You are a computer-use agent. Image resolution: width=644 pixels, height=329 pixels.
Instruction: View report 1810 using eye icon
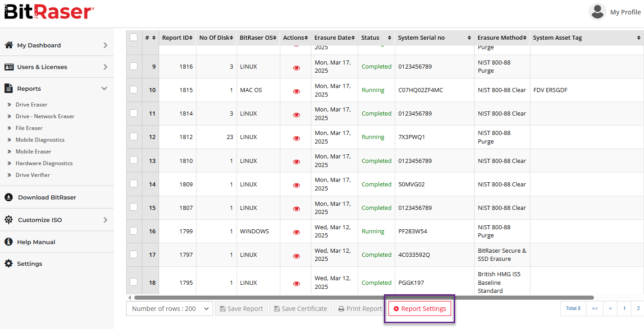(x=297, y=162)
